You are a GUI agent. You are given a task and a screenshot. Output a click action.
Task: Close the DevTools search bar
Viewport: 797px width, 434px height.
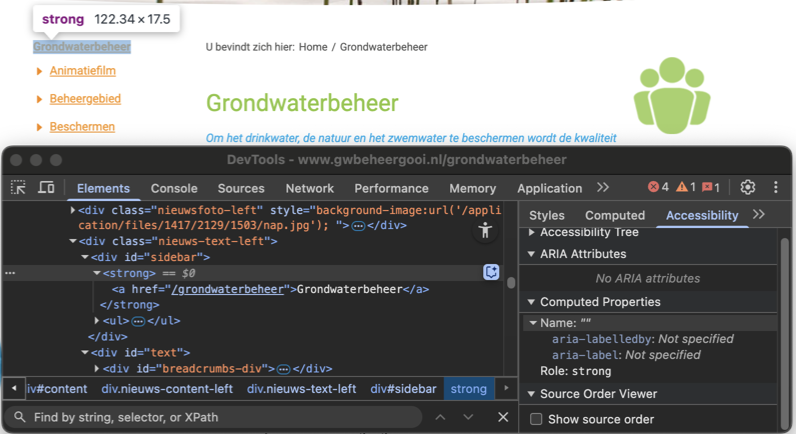click(x=503, y=416)
